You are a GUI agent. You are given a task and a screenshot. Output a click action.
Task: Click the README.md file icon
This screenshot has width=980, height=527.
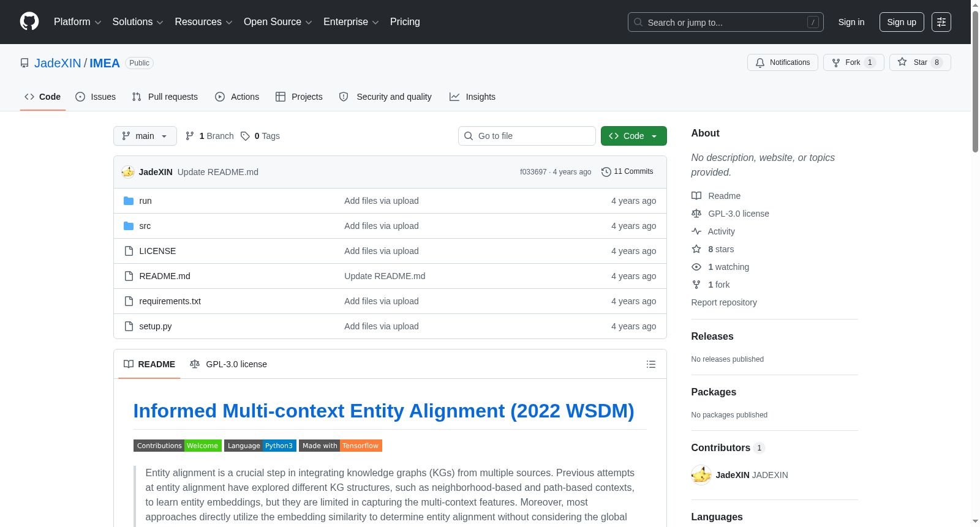(129, 276)
